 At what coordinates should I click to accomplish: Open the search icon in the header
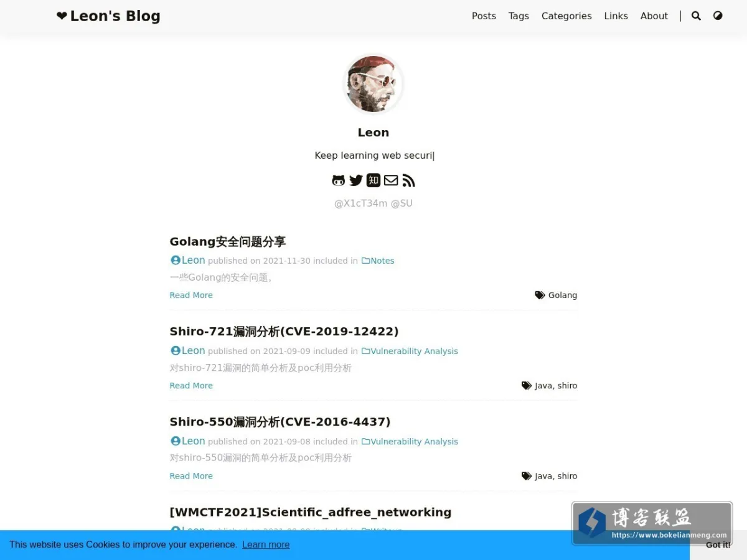(x=696, y=16)
